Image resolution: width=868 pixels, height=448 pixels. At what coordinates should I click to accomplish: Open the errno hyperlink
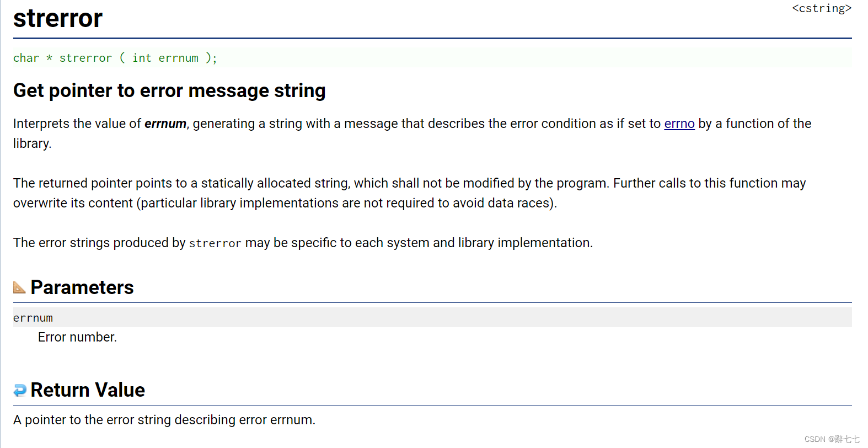point(679,124)
